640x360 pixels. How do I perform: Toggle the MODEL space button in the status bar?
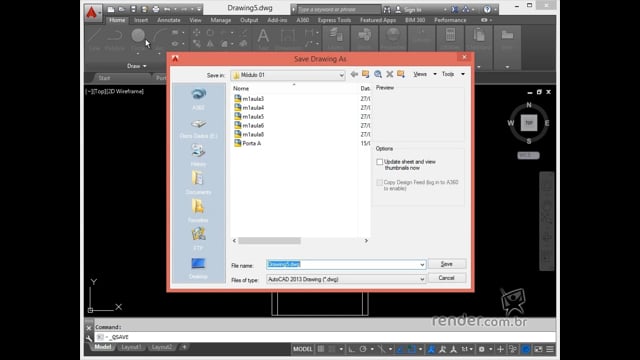pyautogui.click(x=302, y=349)
